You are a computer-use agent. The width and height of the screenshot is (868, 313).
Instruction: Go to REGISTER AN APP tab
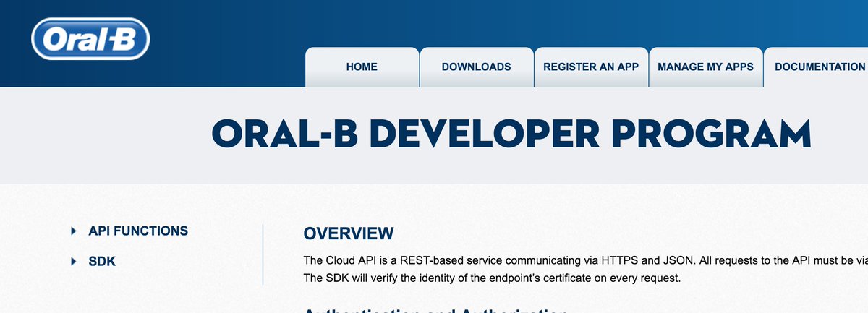coord(591,67)
